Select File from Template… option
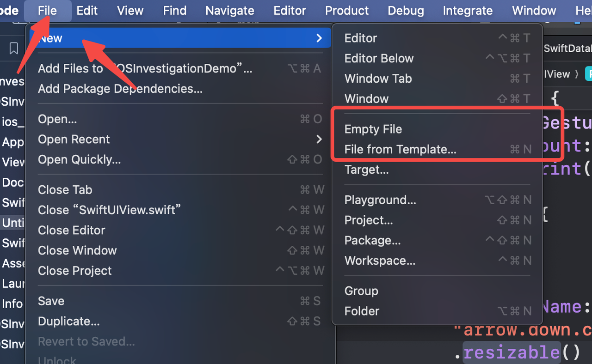 coord(400,150)
